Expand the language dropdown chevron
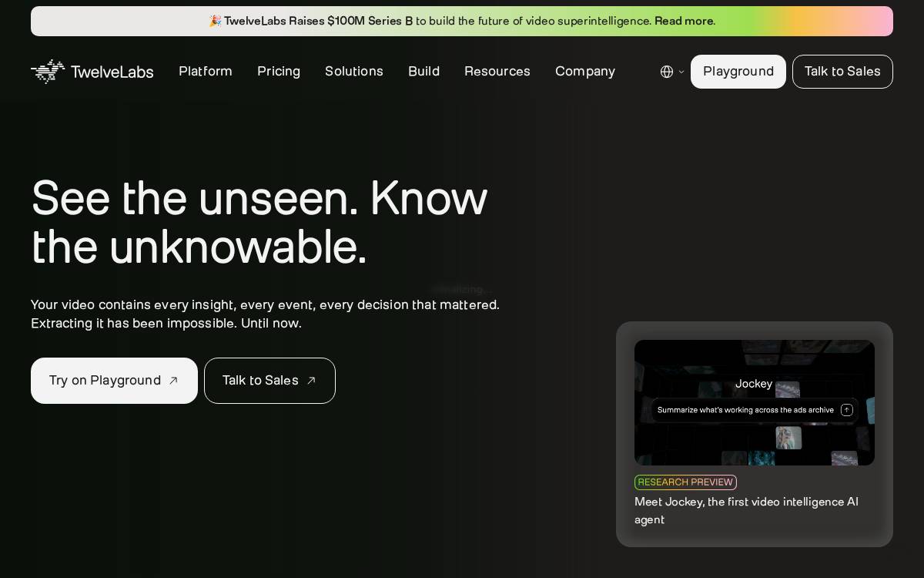The height and width of the screenshot is (578, 924). coord(681,72)
